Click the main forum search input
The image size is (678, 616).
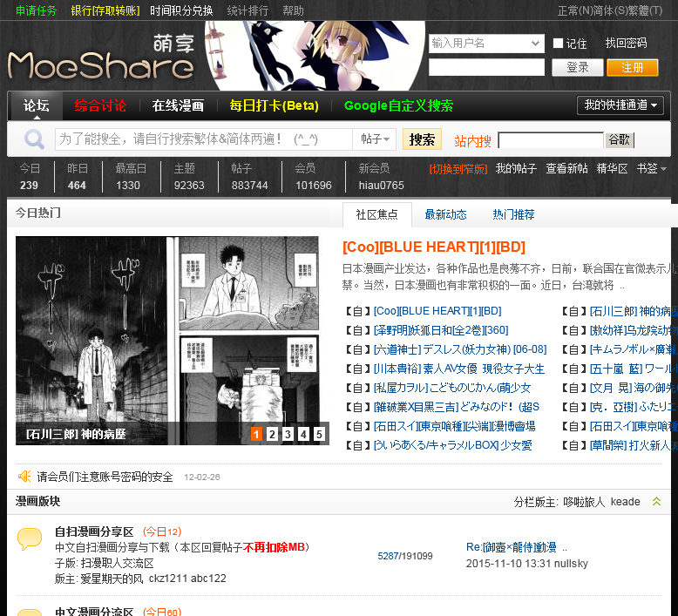[204, 139]
